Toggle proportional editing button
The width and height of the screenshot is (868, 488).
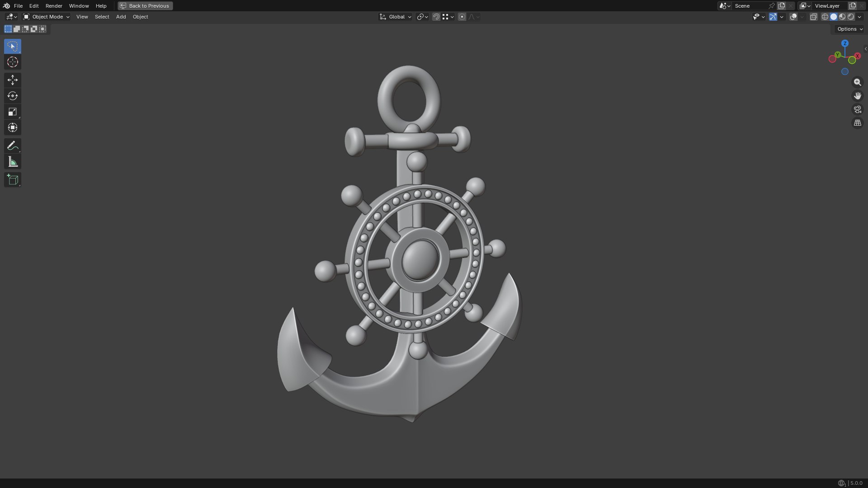[x=462, y=17]
